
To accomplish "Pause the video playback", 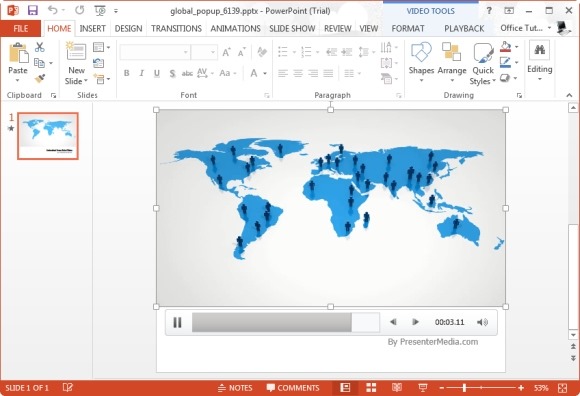I will coord(178,322).
